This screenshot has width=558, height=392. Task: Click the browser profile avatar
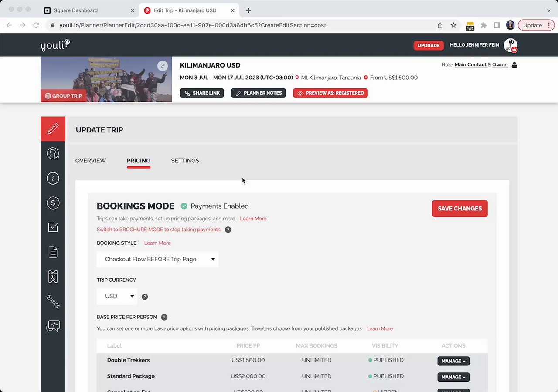tap(510, 25)
